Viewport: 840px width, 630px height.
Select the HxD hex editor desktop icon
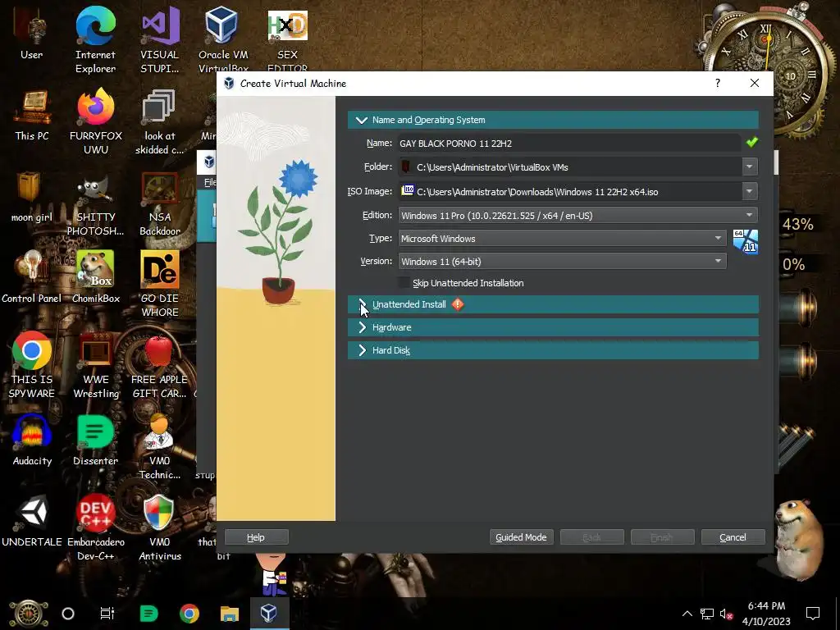point(287,40)
